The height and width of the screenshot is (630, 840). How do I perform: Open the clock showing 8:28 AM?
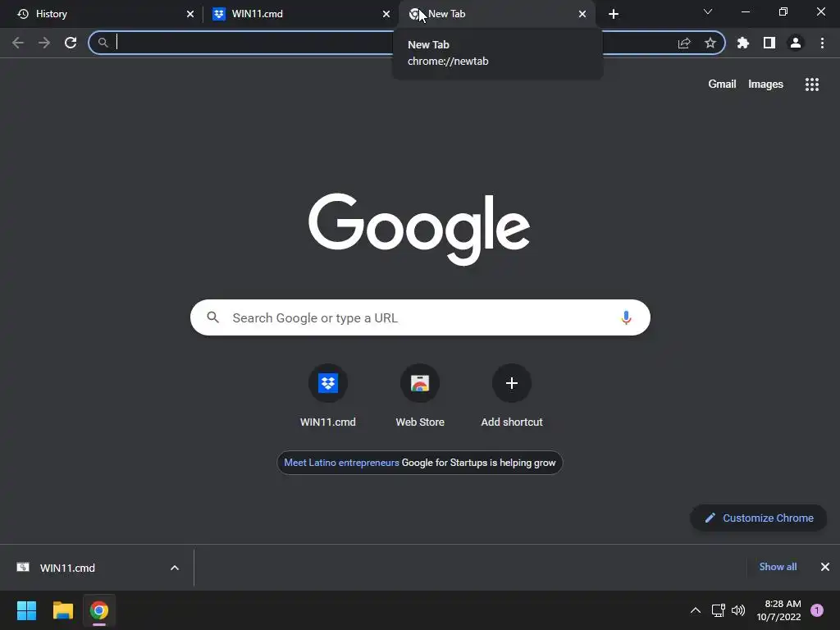[778, 610]
